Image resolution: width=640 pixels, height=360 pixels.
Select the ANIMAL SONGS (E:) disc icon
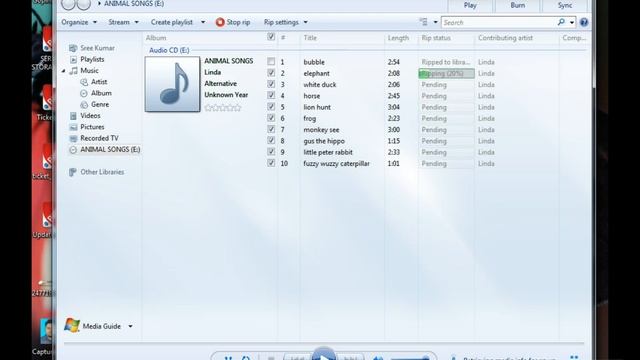click(73, 150)
